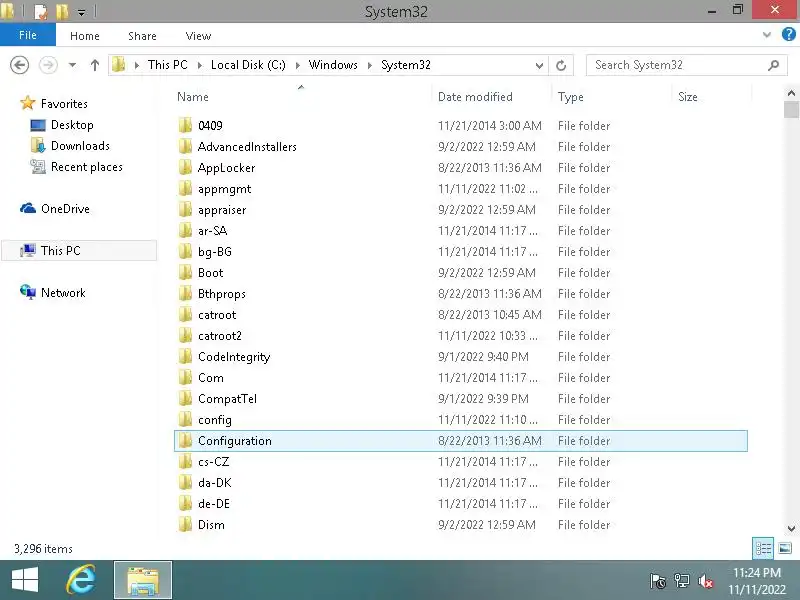Click System32 breadcrumb segment
800x600 pixels.
[x=406, y=65]
